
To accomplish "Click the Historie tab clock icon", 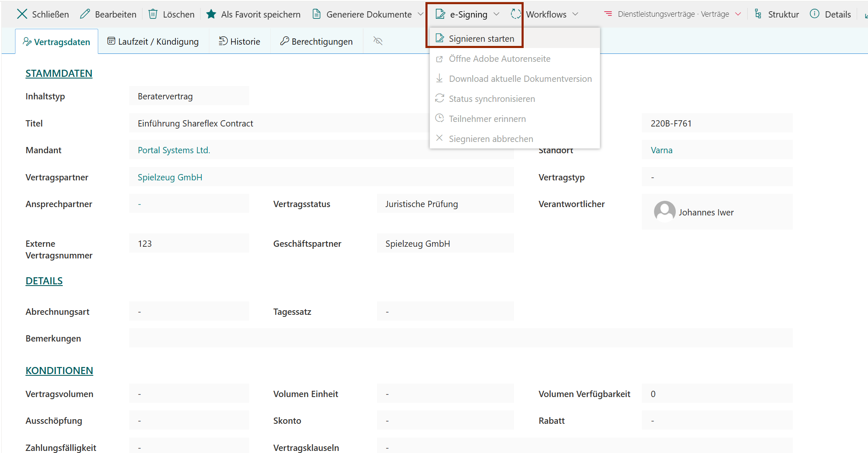I will 223,41.
